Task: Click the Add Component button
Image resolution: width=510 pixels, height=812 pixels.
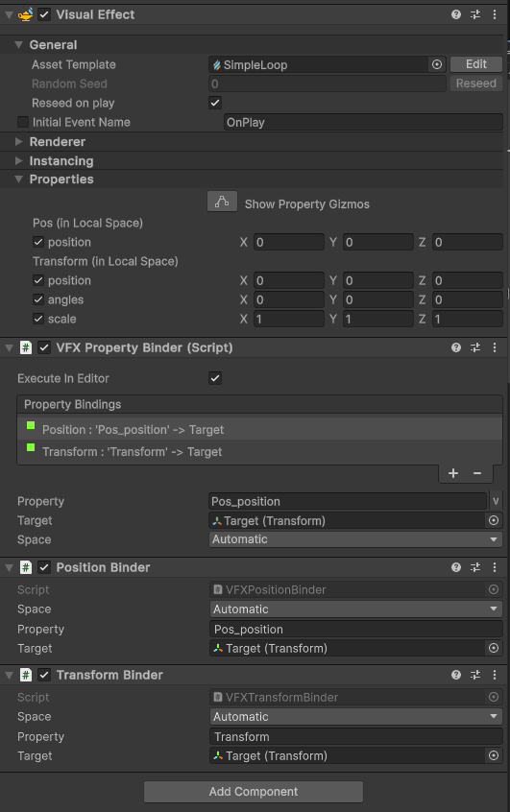Action: point(254,791)
